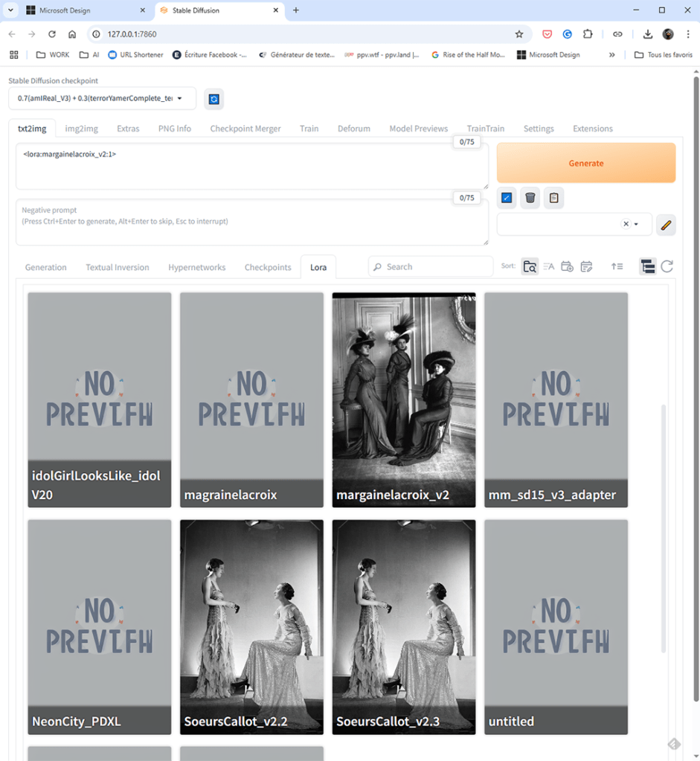Toggle sort by path button
Viewport: 700px width, 761px height.
point(530,266)
